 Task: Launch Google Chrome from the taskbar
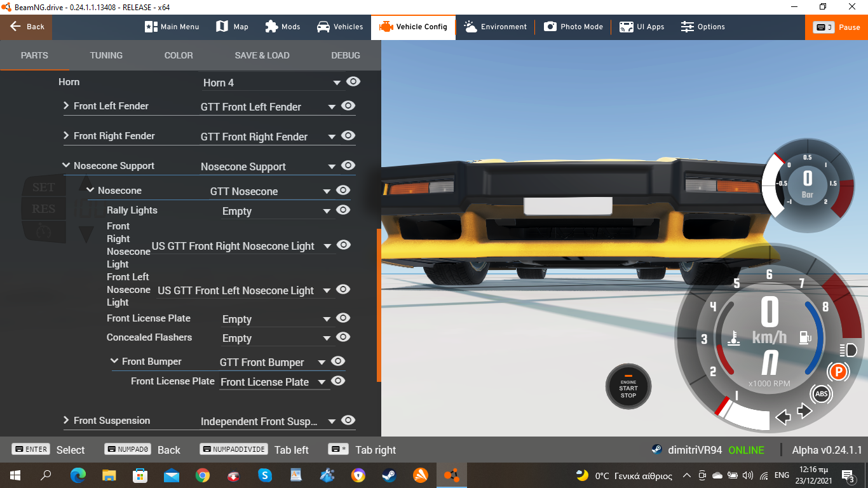pyautogui.click(x=203, y=475)
